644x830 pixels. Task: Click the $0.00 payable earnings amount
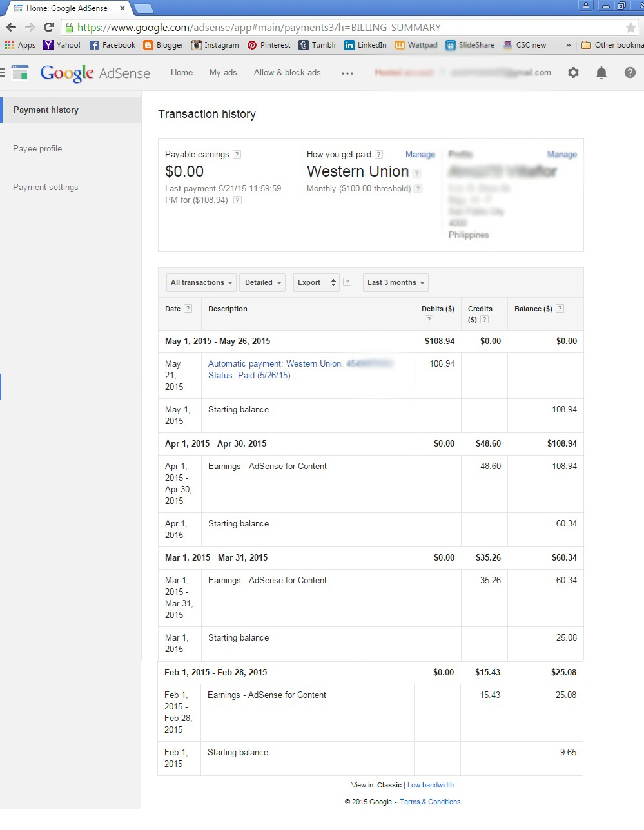(184, 171)
